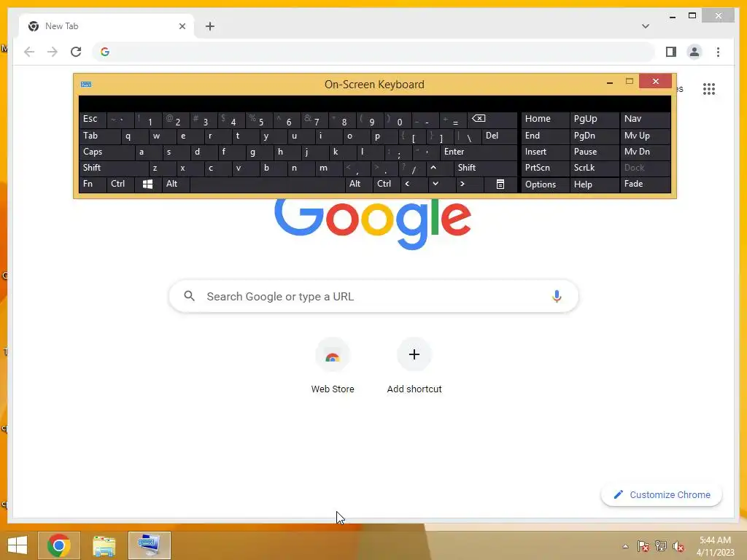
Task: Open Chrome three-dot menu
Action: click(x=718, y=52)
